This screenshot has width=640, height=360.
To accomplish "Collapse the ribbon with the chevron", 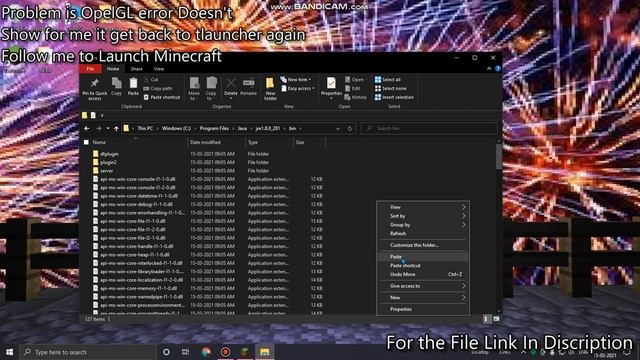I will (489, 69).
